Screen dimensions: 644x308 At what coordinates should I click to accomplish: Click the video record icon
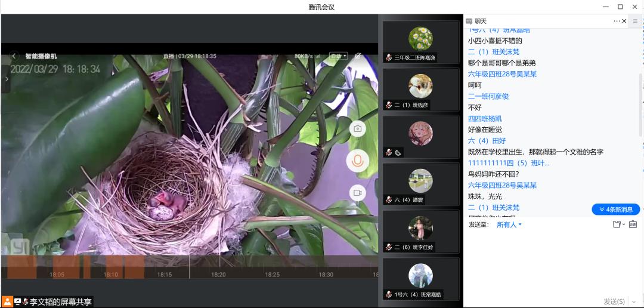(357, 193)
